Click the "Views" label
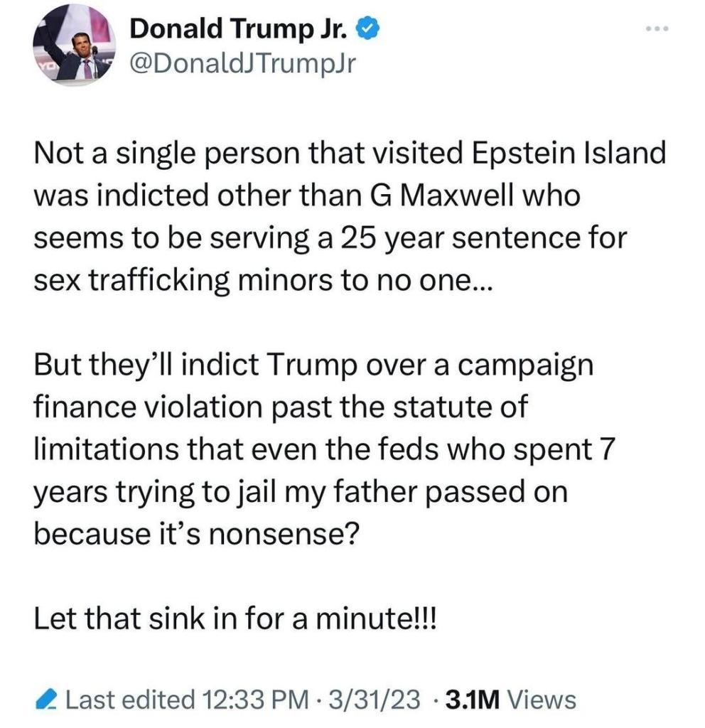This screenshot has height=728, width=705. coord(543,700)
